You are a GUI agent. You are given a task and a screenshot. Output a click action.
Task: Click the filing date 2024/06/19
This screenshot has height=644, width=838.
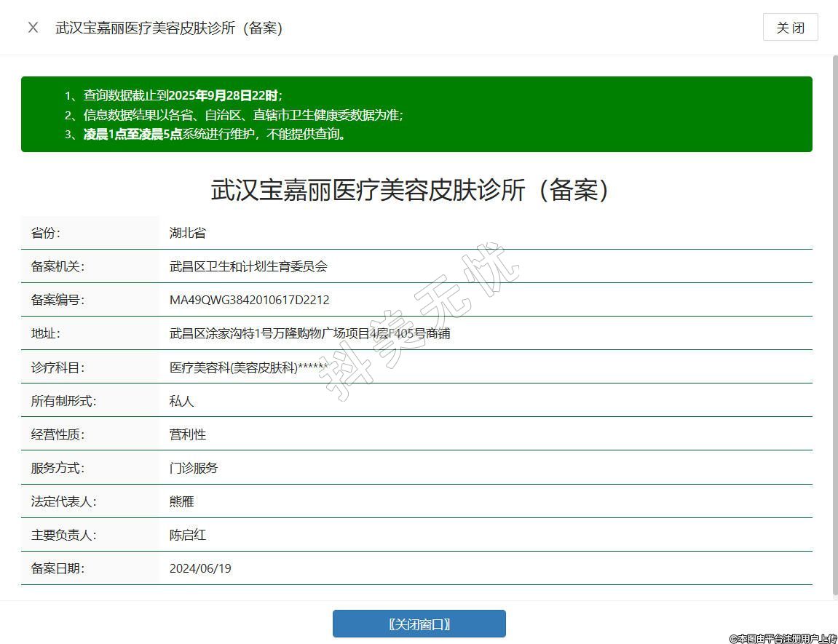(200, 568)
